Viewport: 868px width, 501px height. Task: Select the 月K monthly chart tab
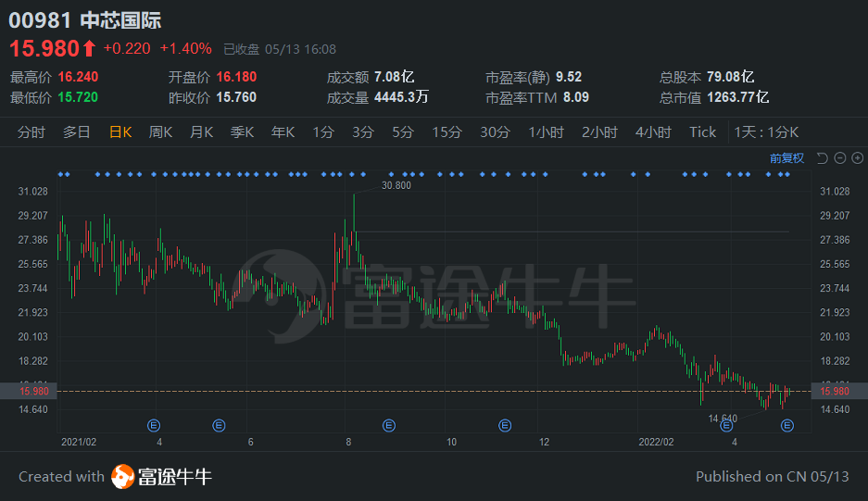[202, 132]
